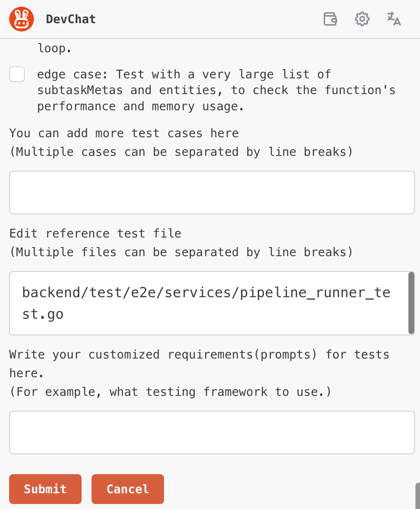Check the large list edge case checkbox

pos(17,75)
